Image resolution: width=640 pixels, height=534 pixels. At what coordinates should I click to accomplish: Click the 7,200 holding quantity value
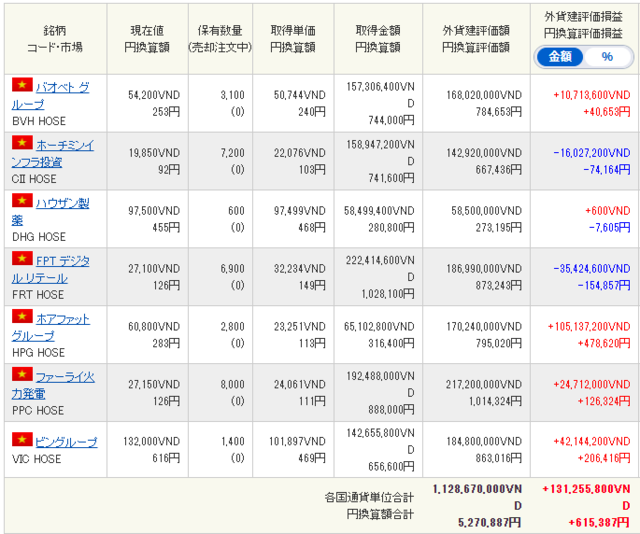click(x=233, y=153)
